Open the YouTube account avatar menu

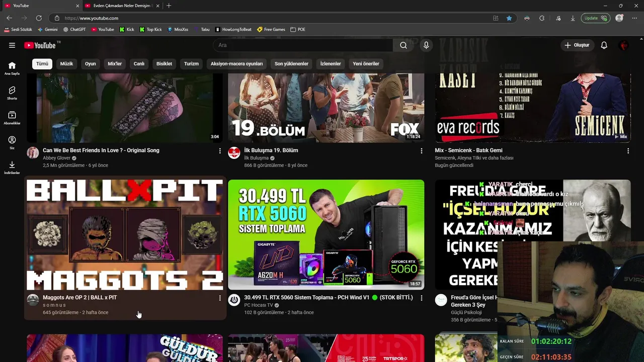(x=624, y=45)
